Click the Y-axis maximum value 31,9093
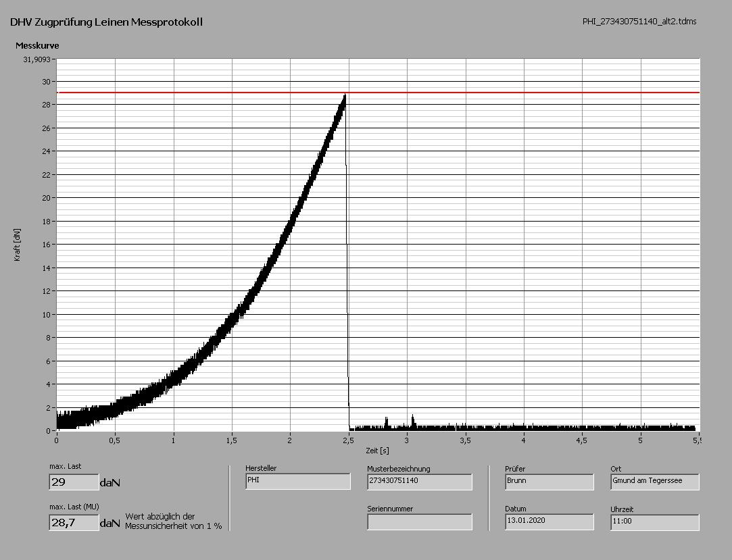This screenshot has width=732, height=560. pos(37,59)
